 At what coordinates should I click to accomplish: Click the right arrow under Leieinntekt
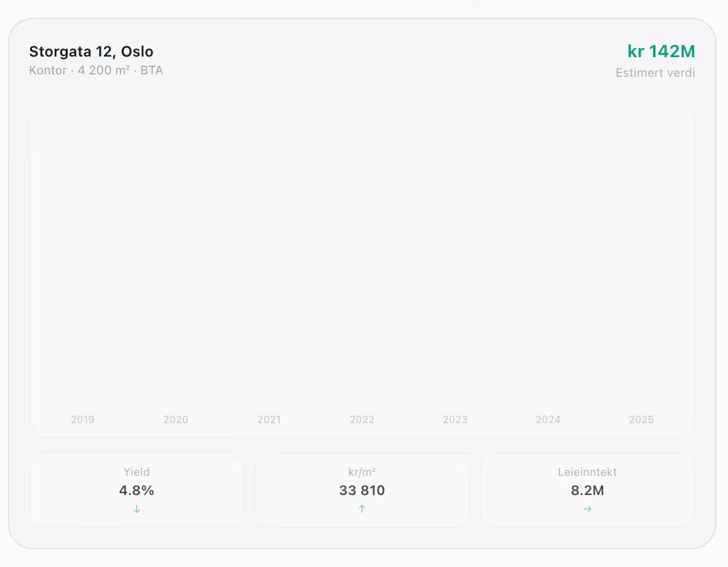[587, 509]
